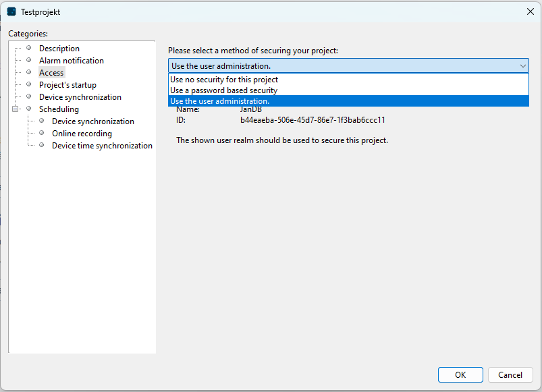Viewport: 542px width, 392px height.
Task: Open Device synchronization under Scheduling
Action: point(92,121)
